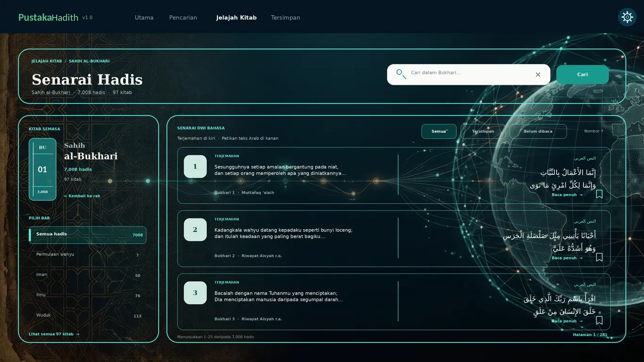Open Lihat semua 97 kitab link
Viewport: 644px width, 362px height.
click(54, 334)
